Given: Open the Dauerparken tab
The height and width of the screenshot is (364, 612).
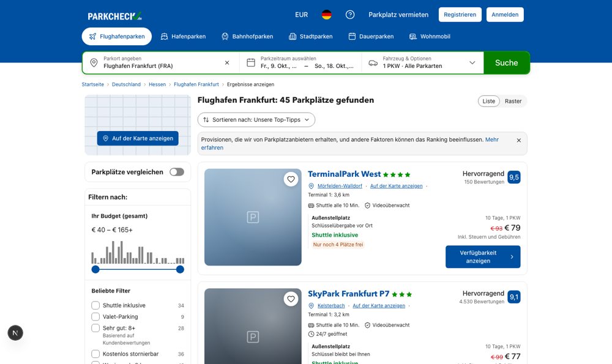Looking at the screenshot, I should click(371, 36).
